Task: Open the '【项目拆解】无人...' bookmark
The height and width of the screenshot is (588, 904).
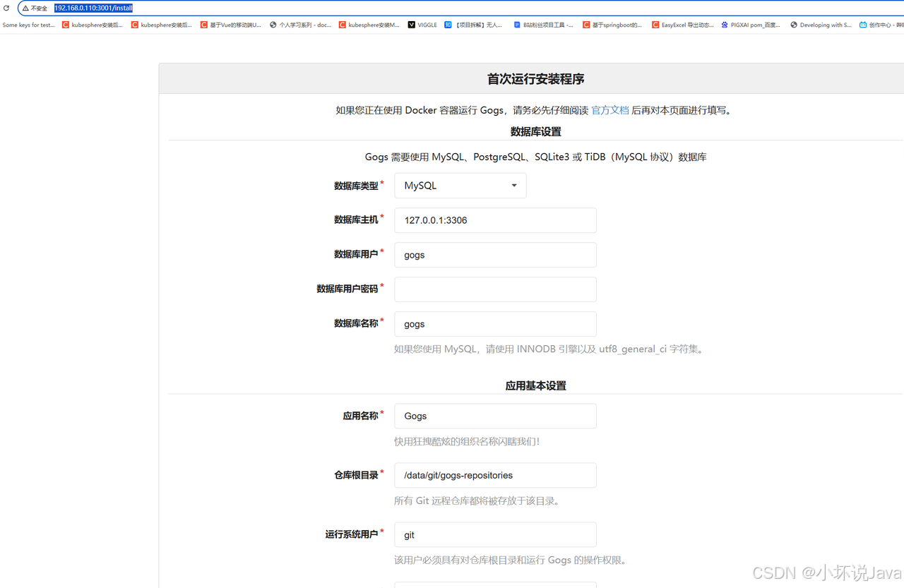Action: 474,25
